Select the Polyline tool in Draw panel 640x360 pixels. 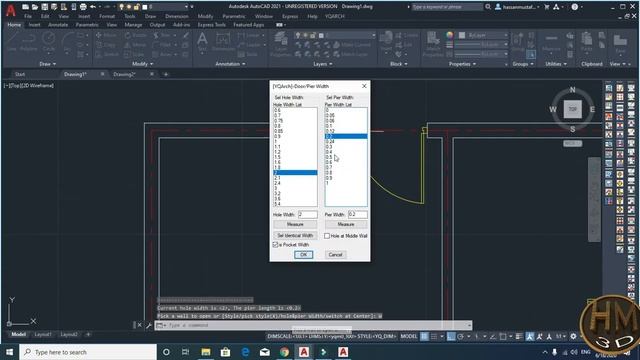29,42
